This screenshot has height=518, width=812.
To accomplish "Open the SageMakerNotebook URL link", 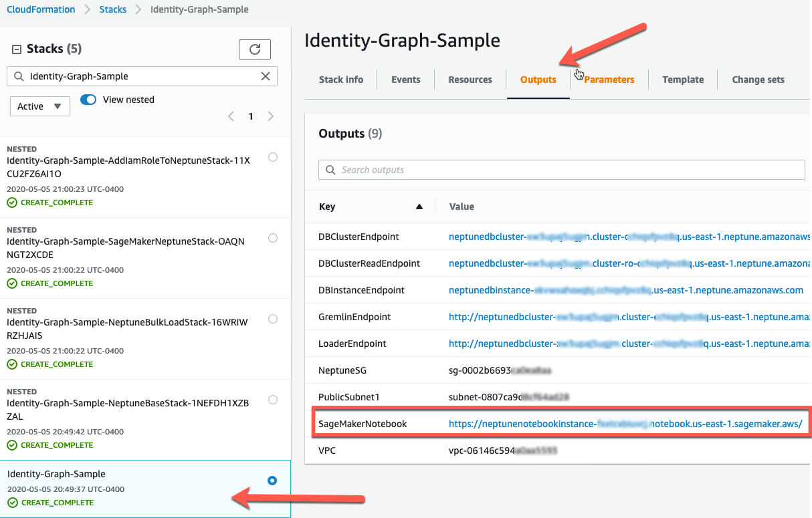I will [625, 424].
